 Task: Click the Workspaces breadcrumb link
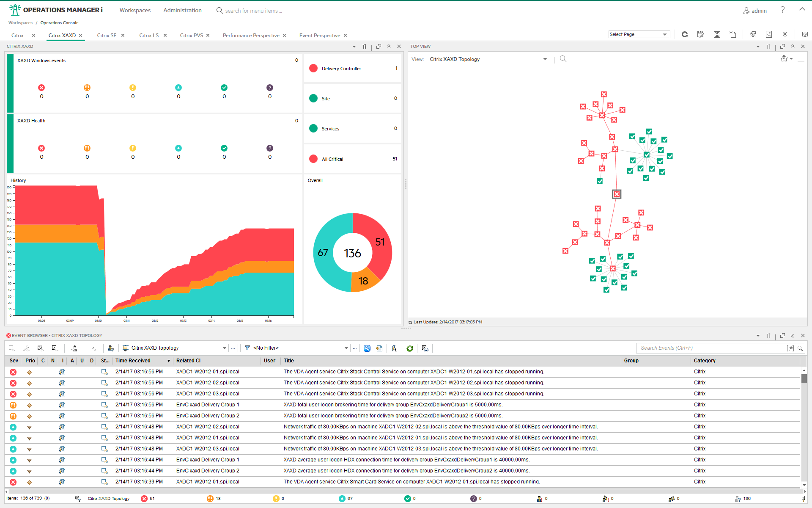click(x=20, y=23)
